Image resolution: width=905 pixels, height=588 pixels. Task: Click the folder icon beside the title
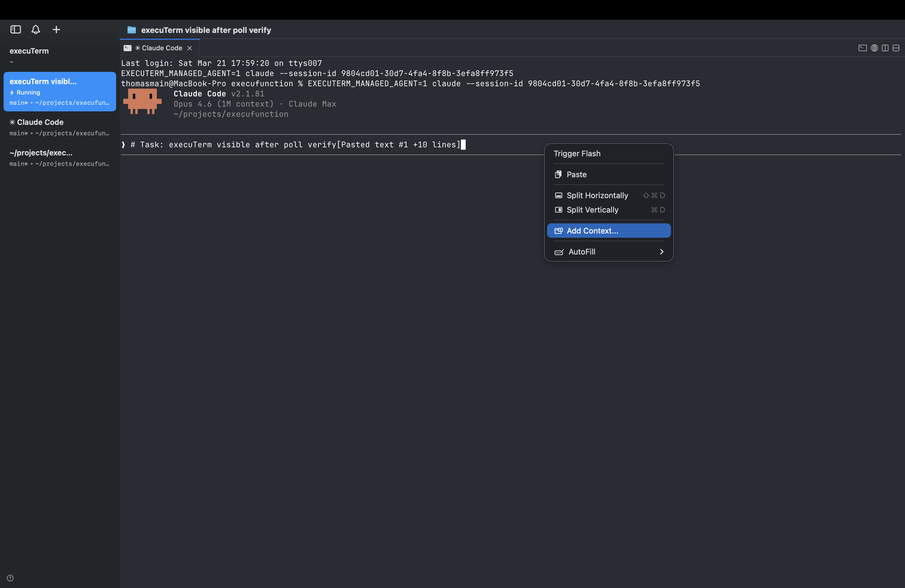[x=131, y=30]
